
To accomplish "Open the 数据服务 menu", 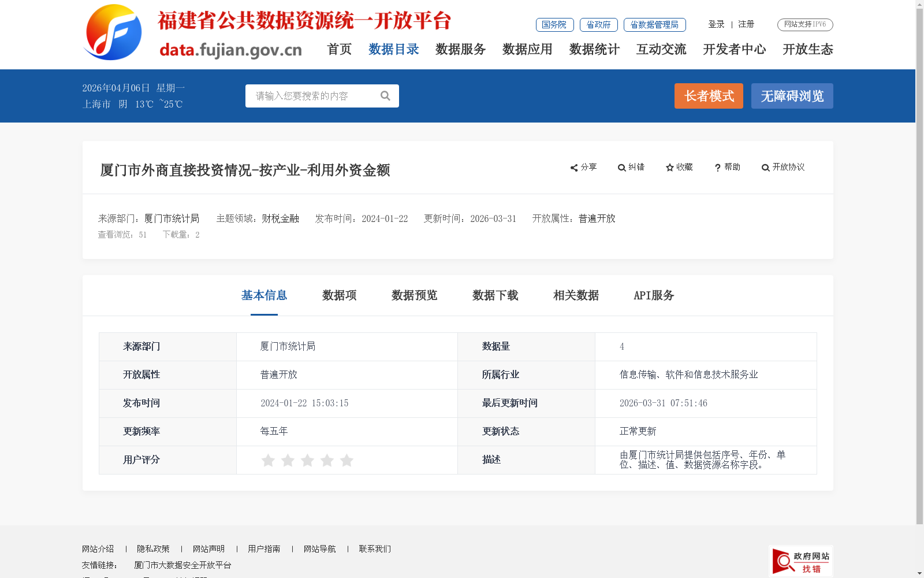I will 461,50.
